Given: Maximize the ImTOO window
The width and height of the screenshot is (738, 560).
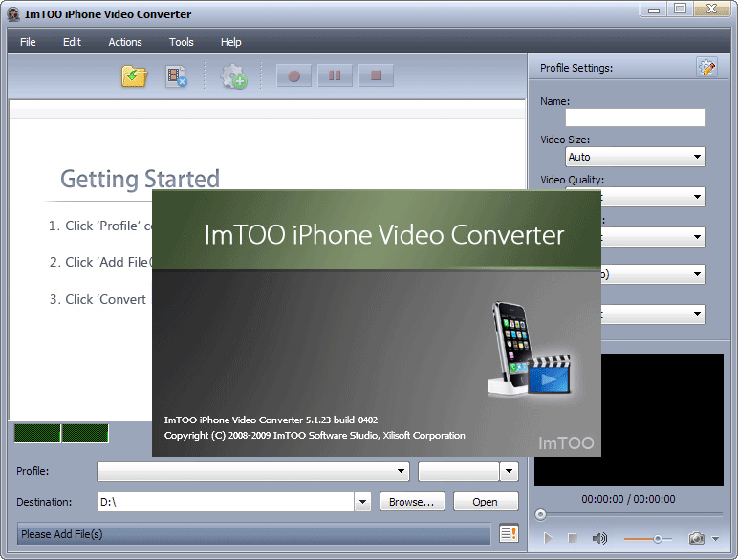Looking at the screenshot, I should click(680, 10).
